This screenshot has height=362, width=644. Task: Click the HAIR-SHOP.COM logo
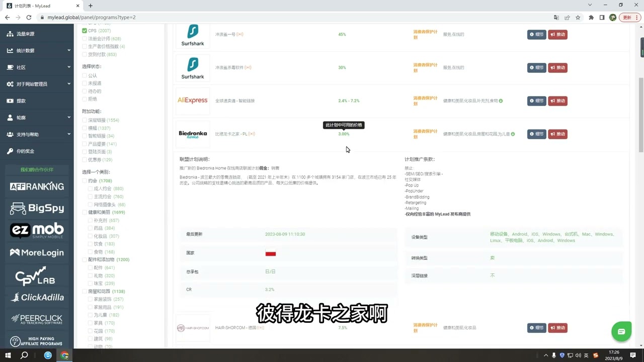(193, 328)
